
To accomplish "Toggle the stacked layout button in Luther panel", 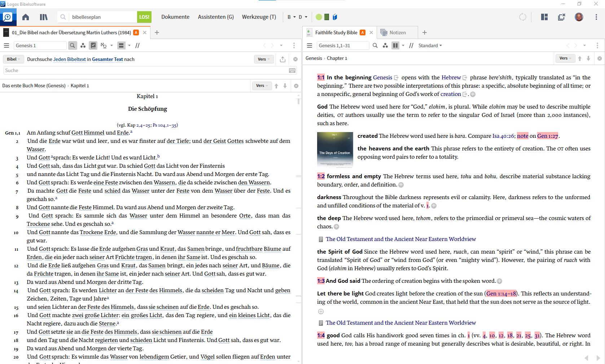I will 121,45.
